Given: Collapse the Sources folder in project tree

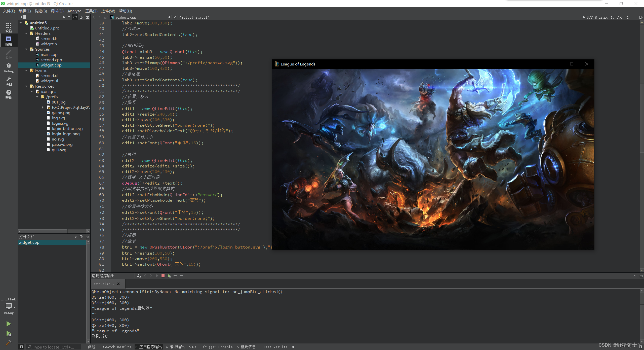Looking at the screenshot, I should tap(26, 49).
